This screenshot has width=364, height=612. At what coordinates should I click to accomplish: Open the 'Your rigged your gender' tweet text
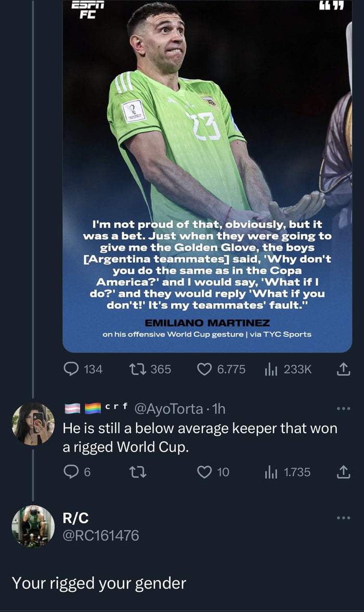tap(99, 583)
